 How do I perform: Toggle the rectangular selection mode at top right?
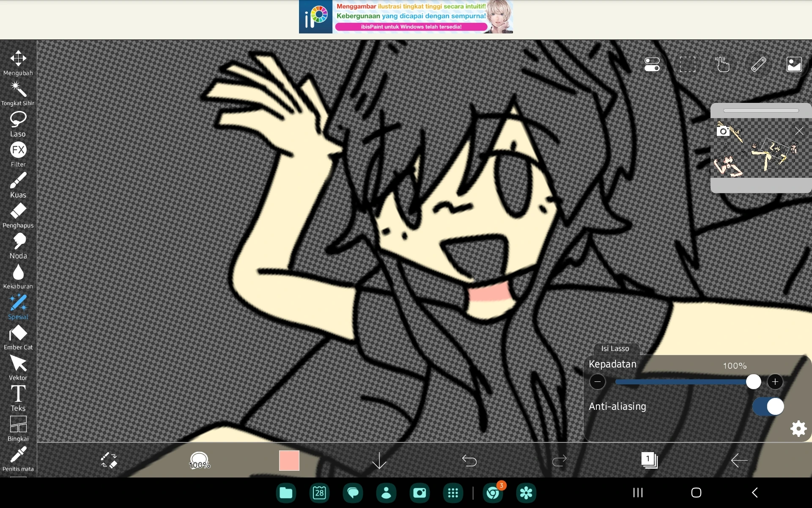click(688, 64)
